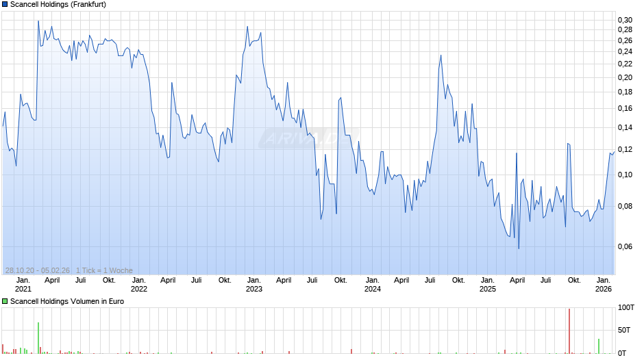The height and width of the screenshot is (360, 644).
Task: Click the 0,22 price axis label
Action: pos(625,64)
